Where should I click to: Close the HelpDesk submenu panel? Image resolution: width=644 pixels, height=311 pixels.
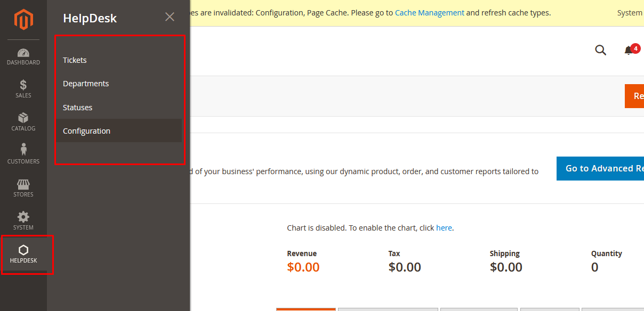(x=170, y=17)
